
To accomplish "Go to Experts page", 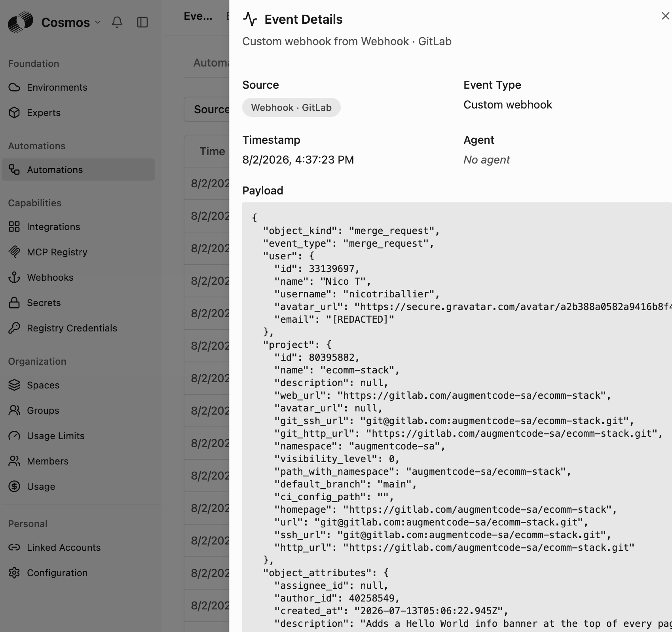I will (x=78, y=113).
